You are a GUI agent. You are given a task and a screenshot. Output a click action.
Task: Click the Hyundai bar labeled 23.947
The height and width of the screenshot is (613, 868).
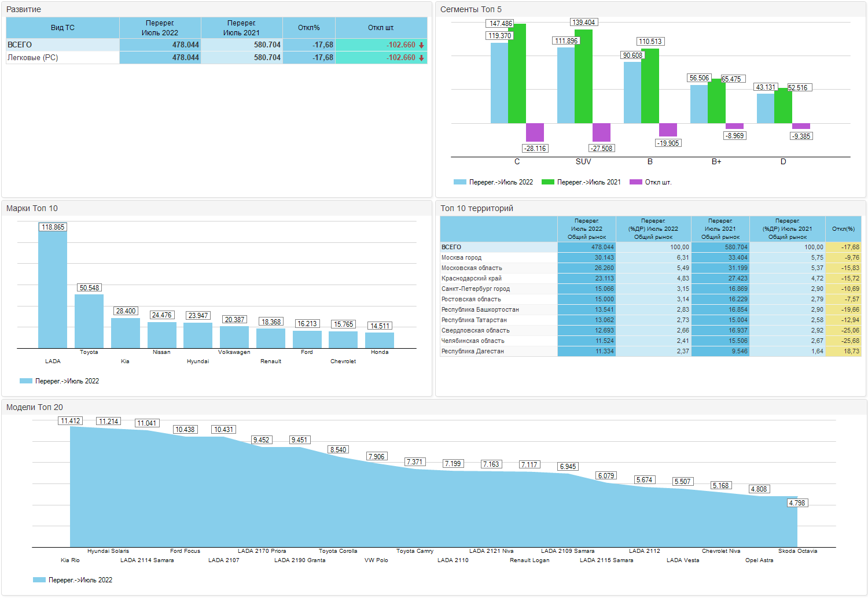198,335
